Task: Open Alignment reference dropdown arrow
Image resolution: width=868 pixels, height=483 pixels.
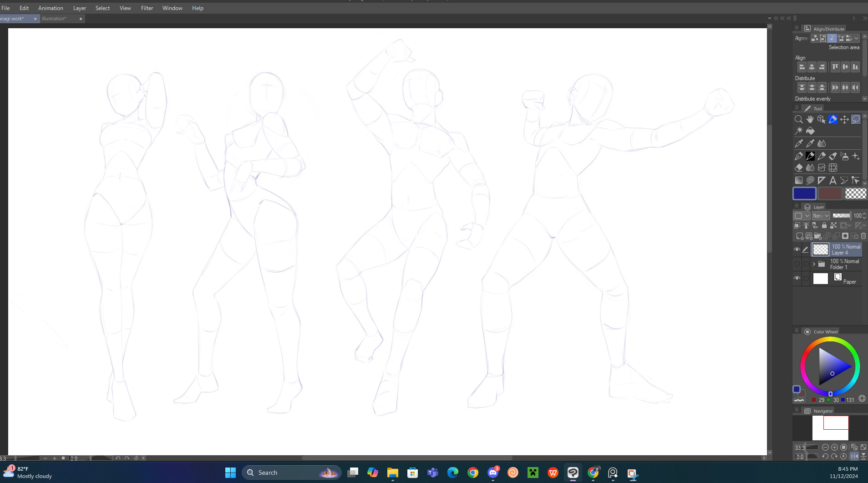Action: coord(856,38)
